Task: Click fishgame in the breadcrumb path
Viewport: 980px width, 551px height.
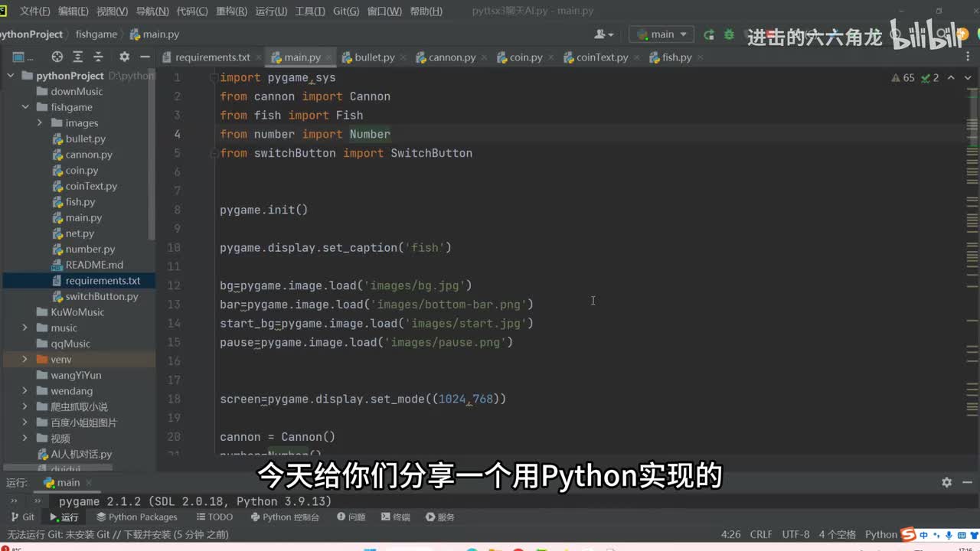Action: (x=96, y=34)
